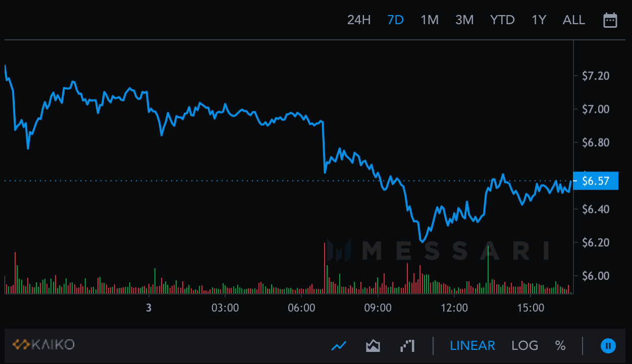
Task: View the 3M chart range
Action: point(464,20)
